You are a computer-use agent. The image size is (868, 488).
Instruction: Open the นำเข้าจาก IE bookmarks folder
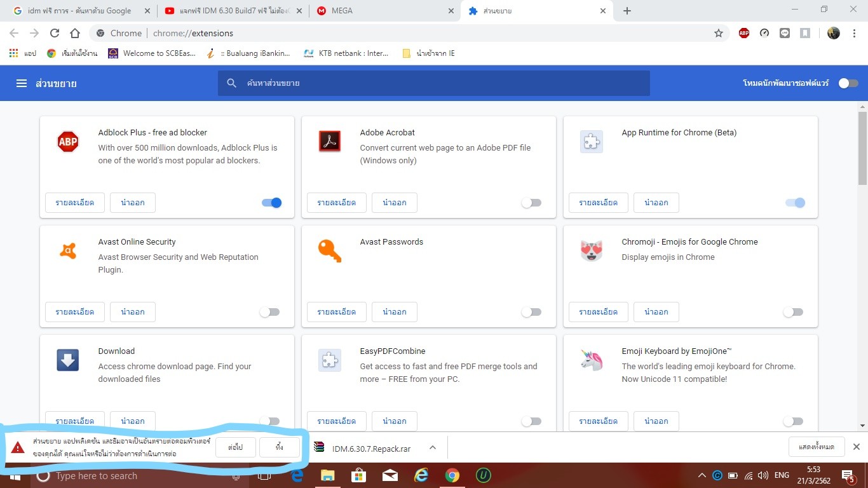(x=429, y=53)
